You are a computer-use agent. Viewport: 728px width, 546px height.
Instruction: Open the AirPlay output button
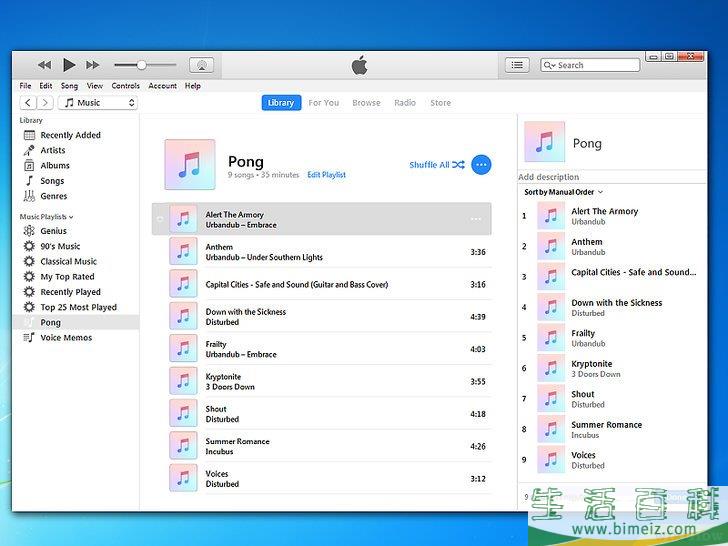[x=202, y=65]
